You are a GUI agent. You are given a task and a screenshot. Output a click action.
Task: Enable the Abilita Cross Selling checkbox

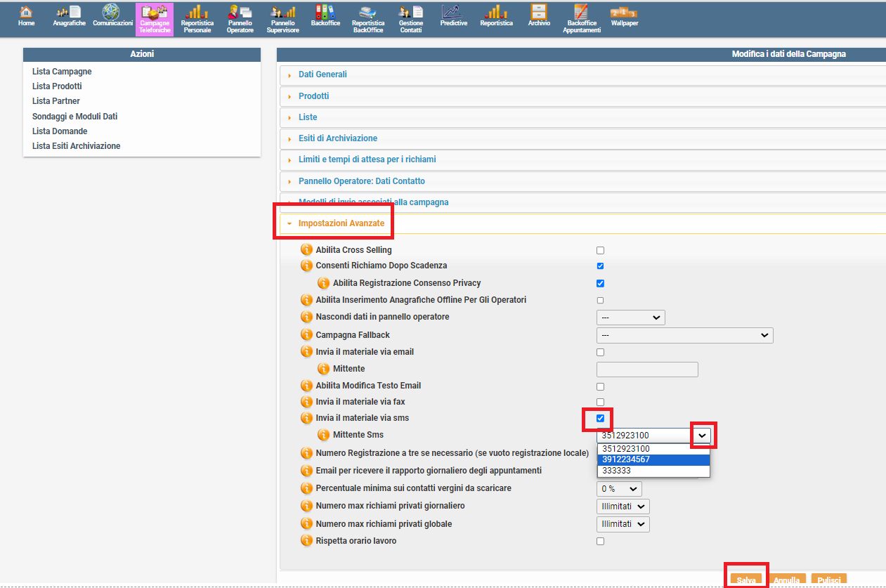pos(600,251)
